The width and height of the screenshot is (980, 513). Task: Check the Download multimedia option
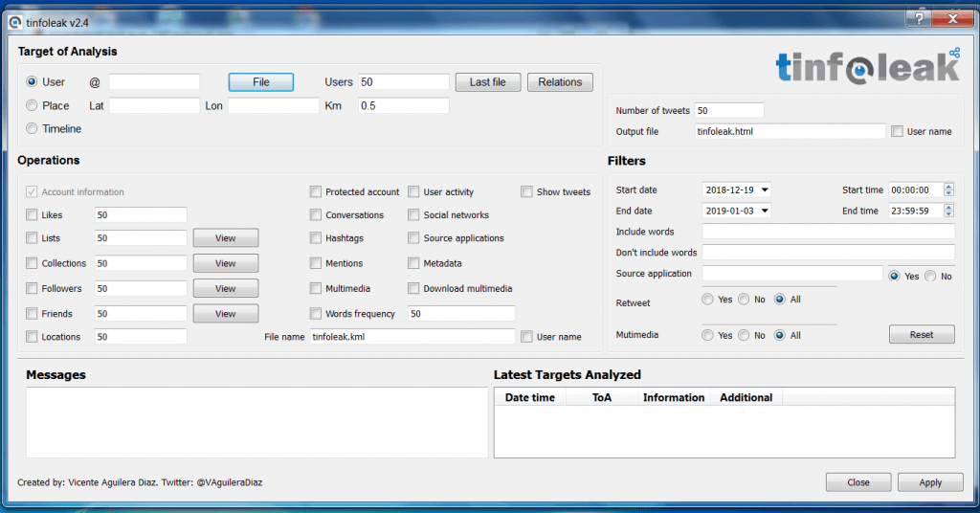(x=413, y=288)
